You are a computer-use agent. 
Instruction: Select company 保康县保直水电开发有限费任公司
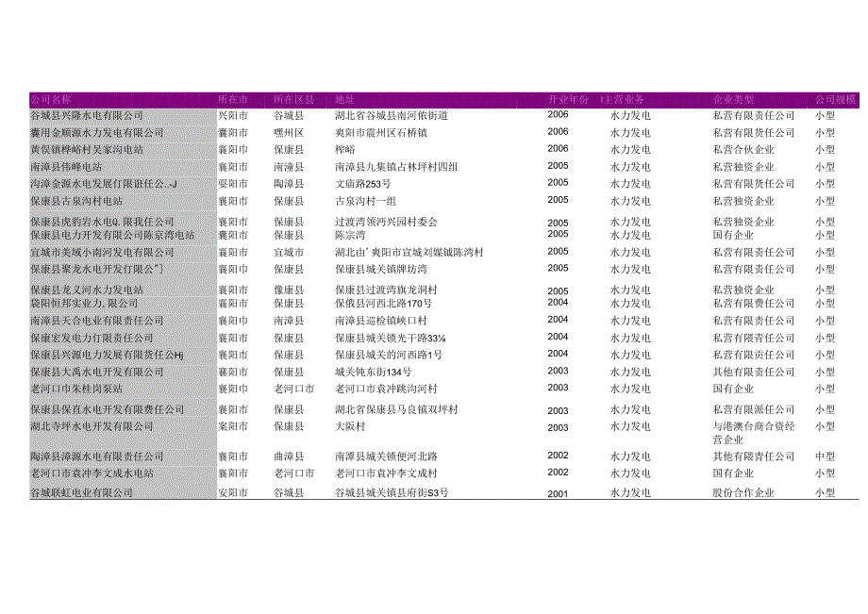(107, 409)
